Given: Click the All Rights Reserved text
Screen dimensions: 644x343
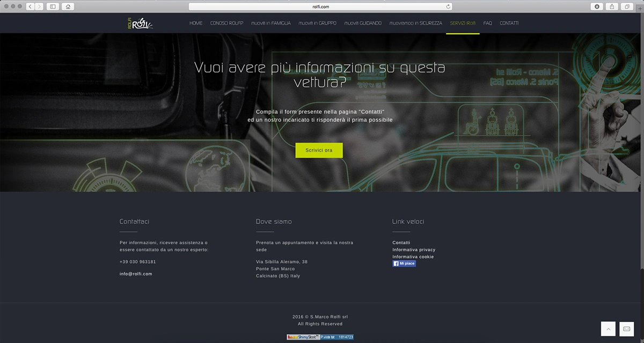Looking at the screenshot, I should 320,324.
